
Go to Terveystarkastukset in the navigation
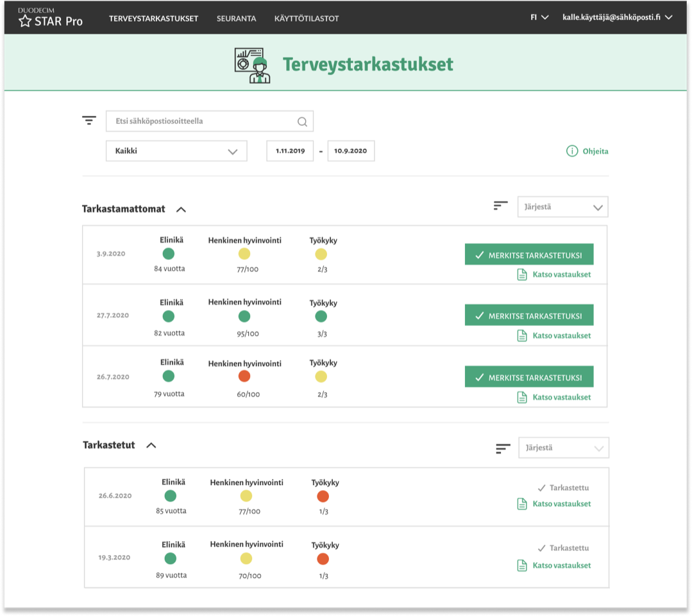coord(153,19)
